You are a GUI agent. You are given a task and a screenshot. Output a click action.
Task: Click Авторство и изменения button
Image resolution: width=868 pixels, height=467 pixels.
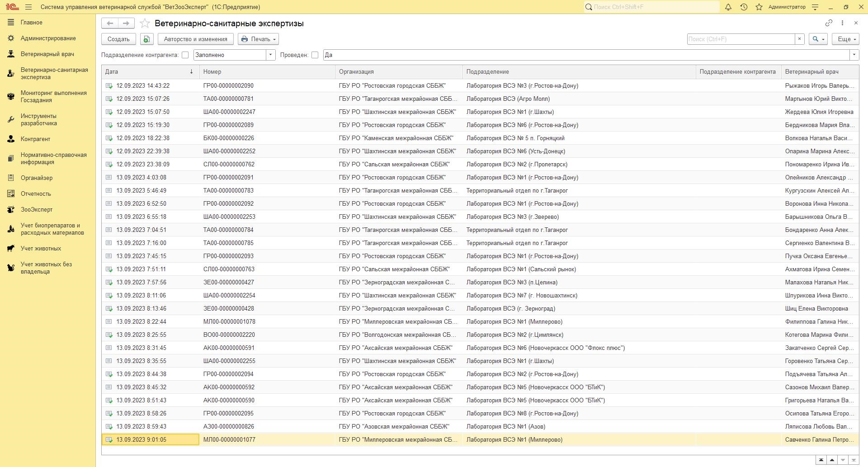[x=195, y=39]
